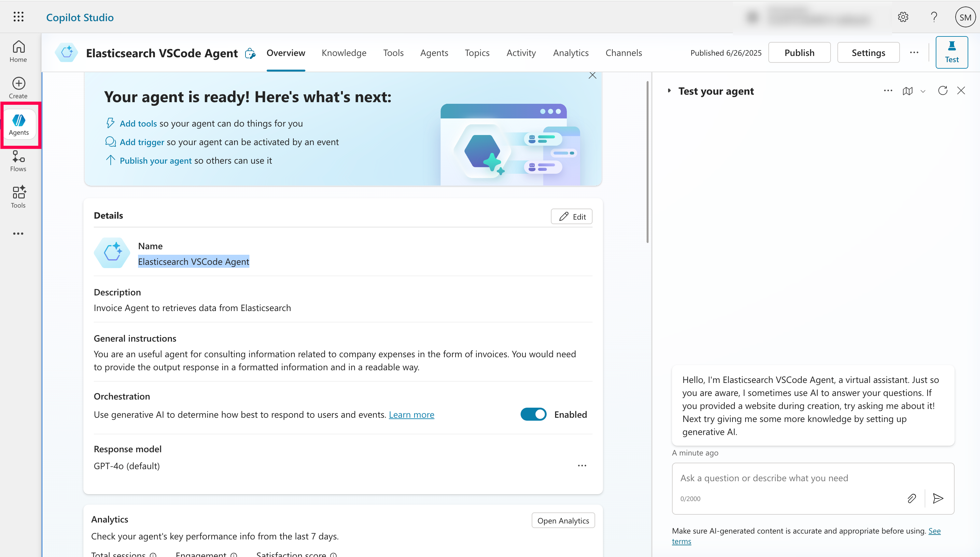Switch to the Knowledge tab

344,53
